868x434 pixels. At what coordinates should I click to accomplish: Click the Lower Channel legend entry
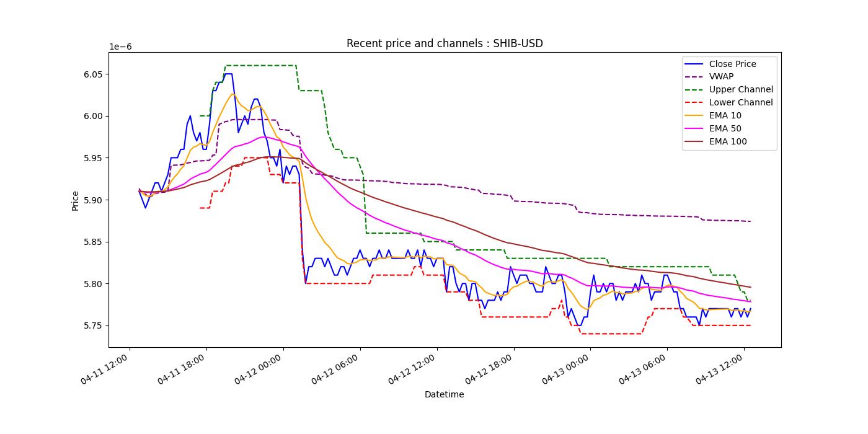click(741, 103)
